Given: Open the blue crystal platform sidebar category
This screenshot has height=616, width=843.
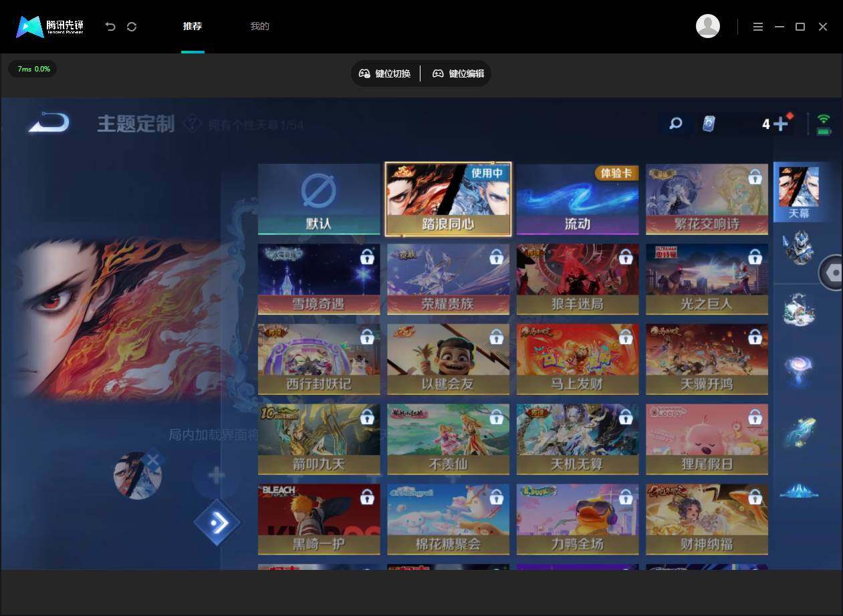Looking at the screenshot, I should click(x=799, y=491).
